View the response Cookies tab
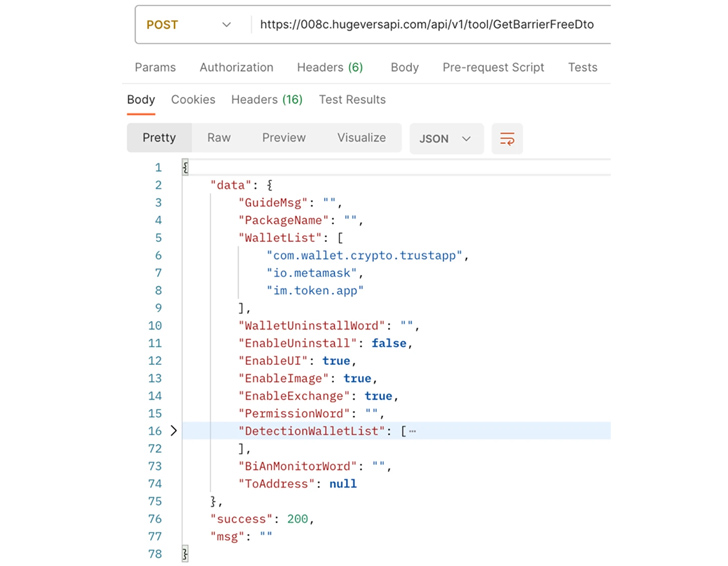Image resolution: width=728 pixels, height=566 pixels. point(193,100)
